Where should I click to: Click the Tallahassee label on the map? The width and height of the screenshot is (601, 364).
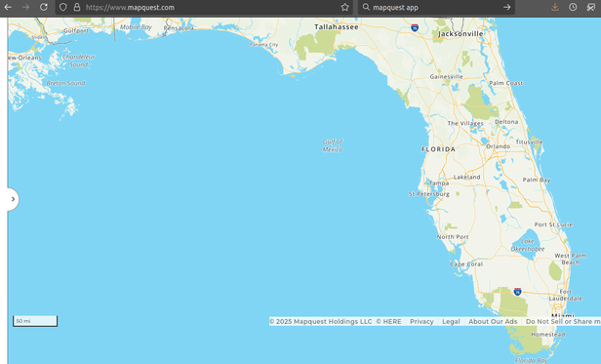pos(337,27)
